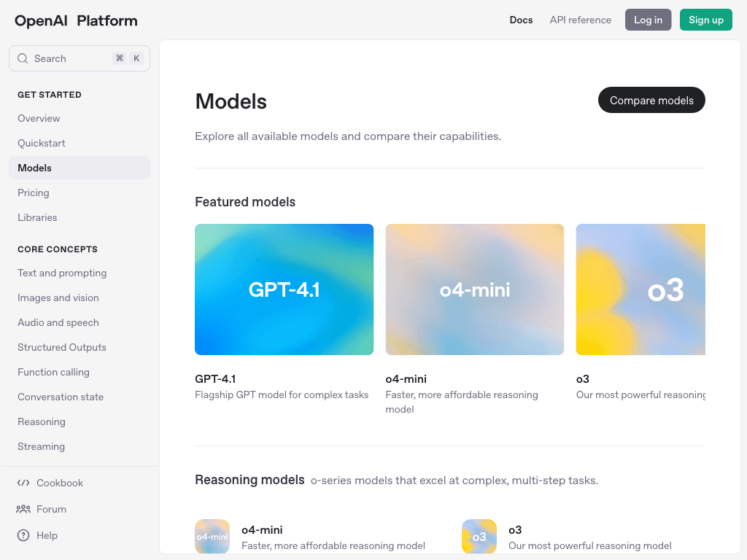Open the API reference tab
Image resolution: width=747 pixels, height=560 pixels.
click(580, 20)
